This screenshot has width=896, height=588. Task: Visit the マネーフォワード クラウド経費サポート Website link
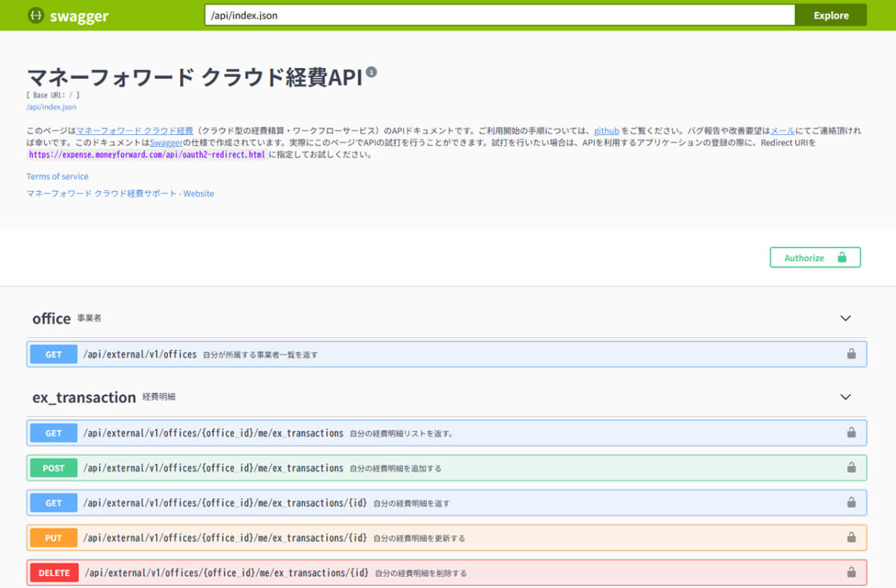[x=120, y=193]
